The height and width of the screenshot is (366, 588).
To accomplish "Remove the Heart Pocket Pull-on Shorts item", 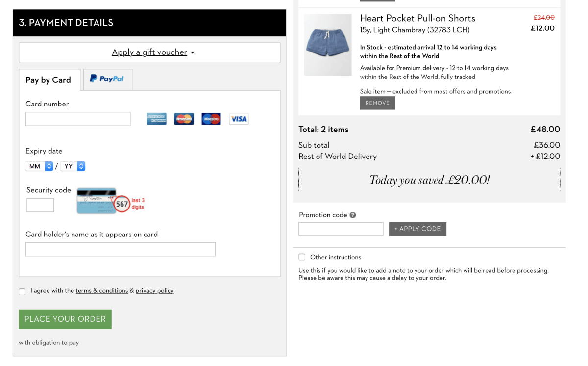I will [377, 103].
